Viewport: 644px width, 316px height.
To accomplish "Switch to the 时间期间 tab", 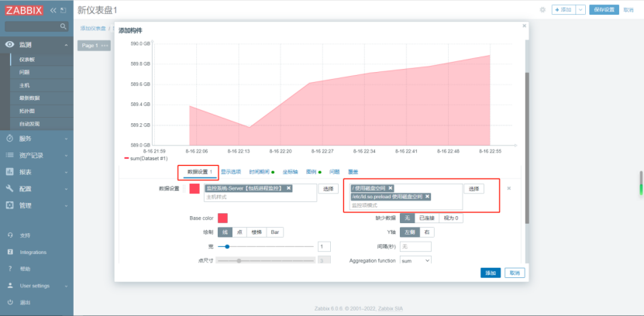I will point(259,172).
